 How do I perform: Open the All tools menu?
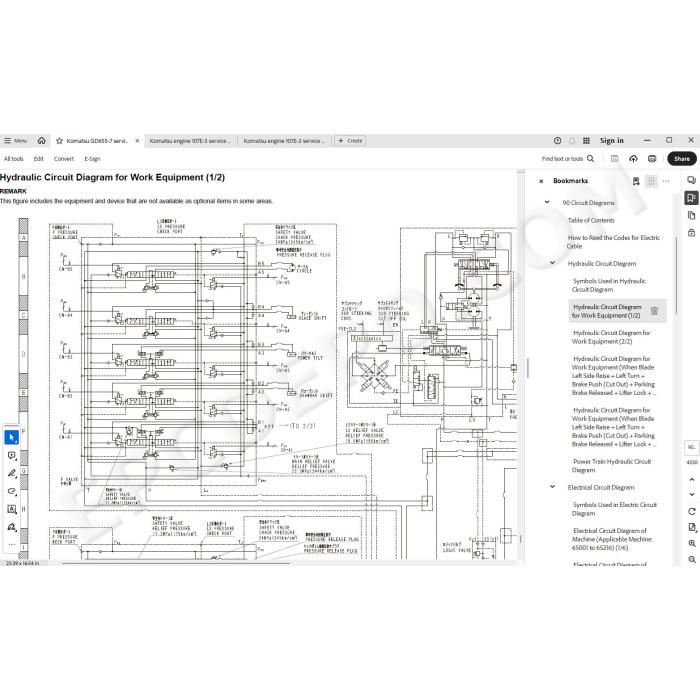pos(13,158)
